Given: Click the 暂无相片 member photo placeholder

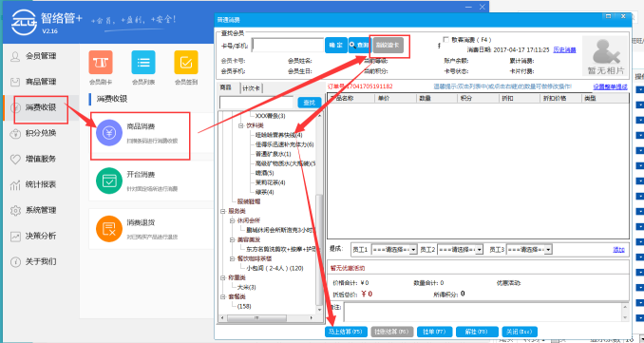Looking at the screenshot, I should (605, 56).
